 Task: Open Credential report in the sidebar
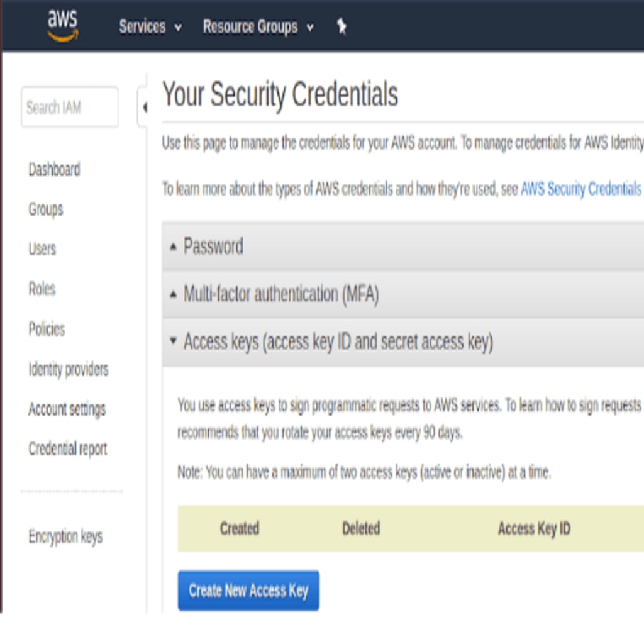(x=68, y=448)
